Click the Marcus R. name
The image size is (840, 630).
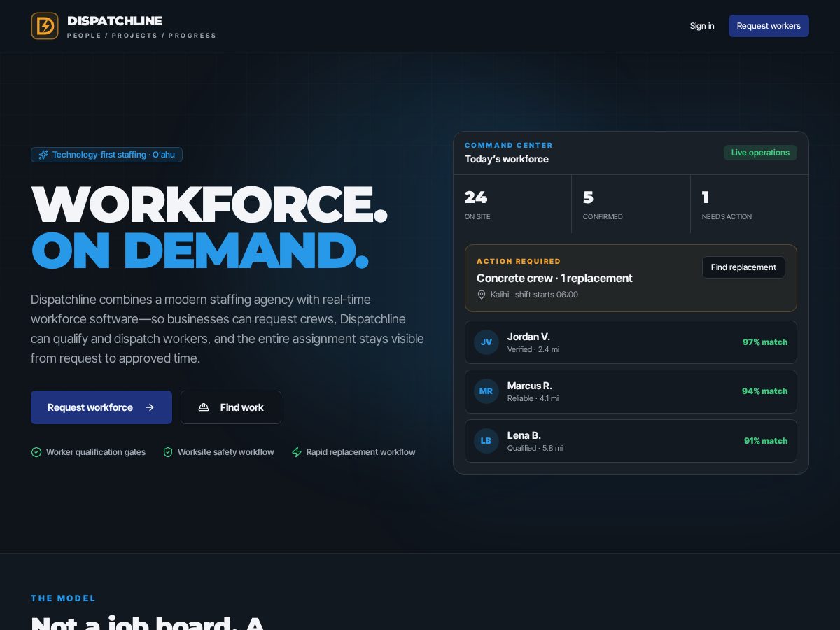[x=530, y=386]
